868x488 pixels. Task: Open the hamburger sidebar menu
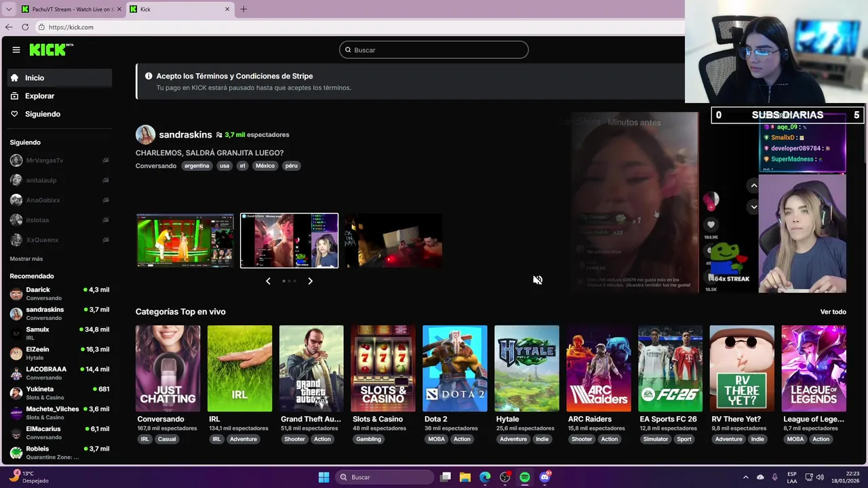[x=16, y=49]
